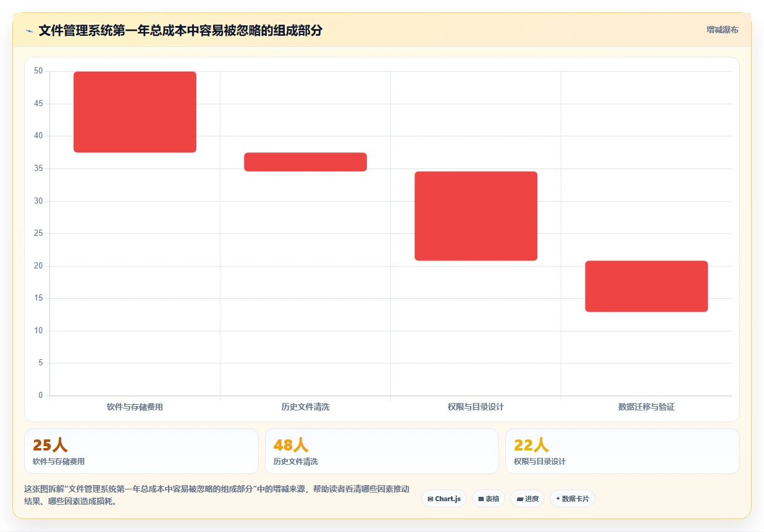Open the 48人 历史文件清洗 data card
This screenshot has width=764, height=532.
(382, 451)
